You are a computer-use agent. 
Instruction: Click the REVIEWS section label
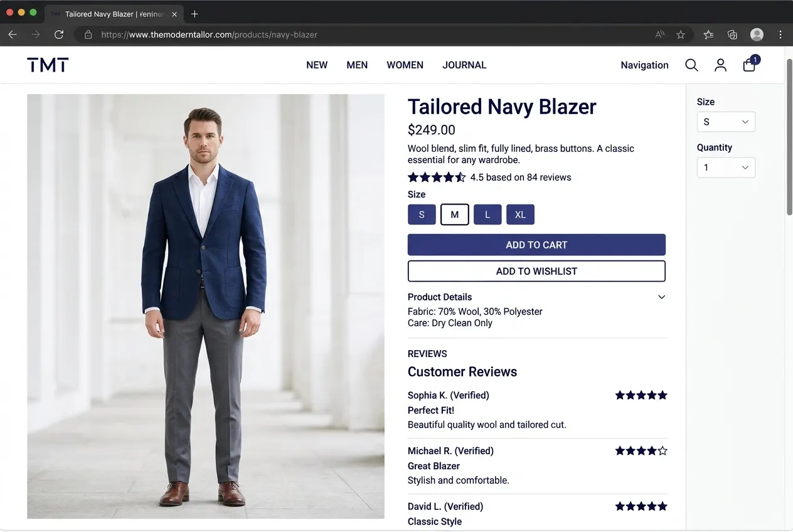click(427, 354)
